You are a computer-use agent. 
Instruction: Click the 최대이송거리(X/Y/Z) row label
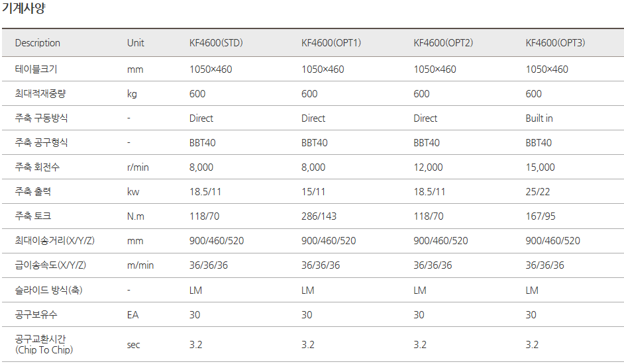(x=54, y=241)
